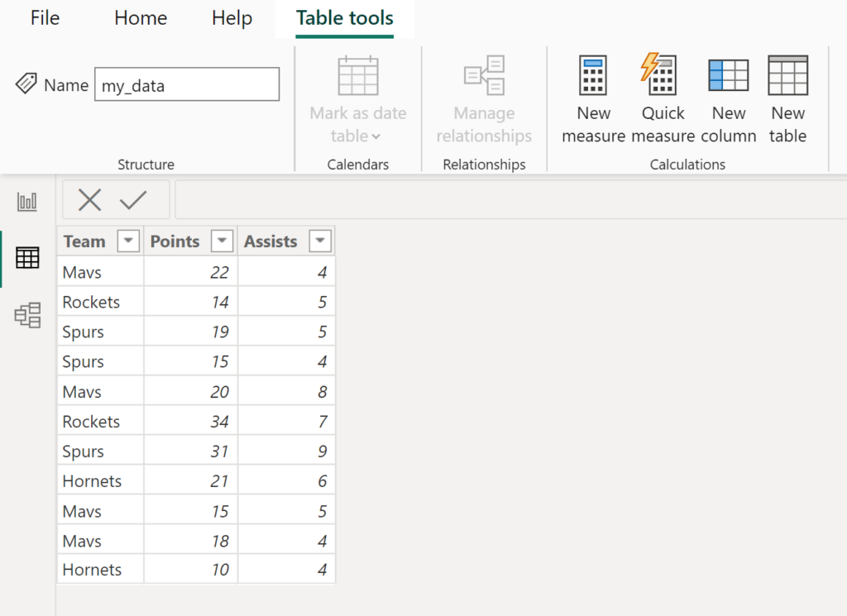The width and height of the screenshot is (847, 616).
Task: Cancel the edit with the X button
Action: coord(91,199)
